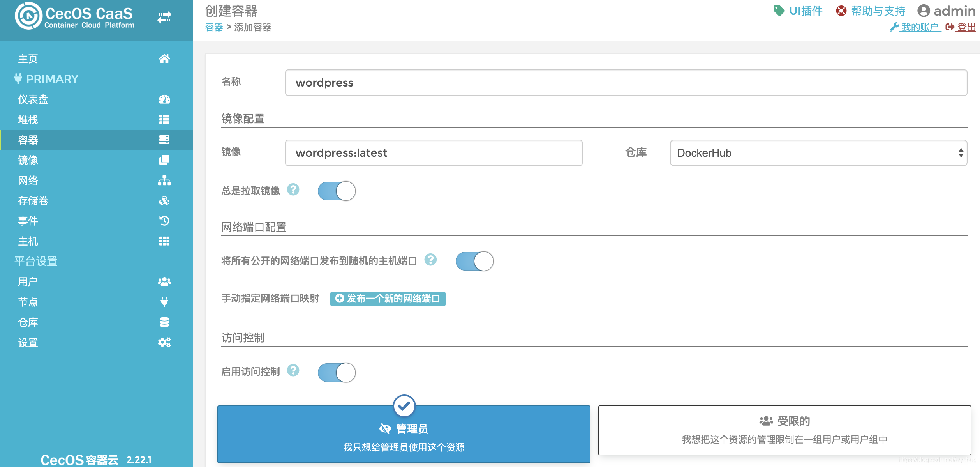Click the users icon for 用户
Screen dimensions: 980x467
(x=164, y=281)
